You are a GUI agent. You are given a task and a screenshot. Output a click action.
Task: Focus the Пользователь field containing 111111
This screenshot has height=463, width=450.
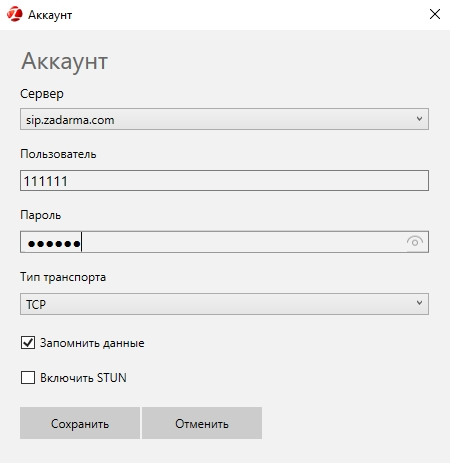pos(224,181)
